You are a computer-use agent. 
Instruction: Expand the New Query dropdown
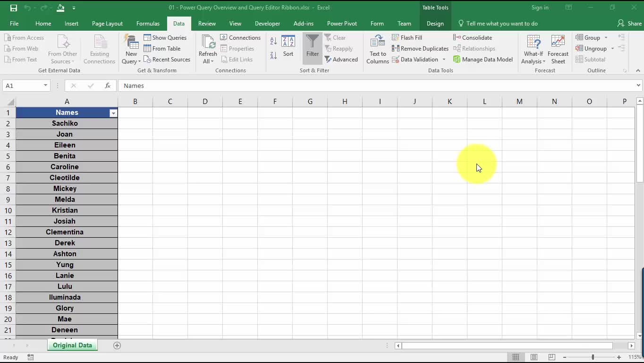(131, 61)
